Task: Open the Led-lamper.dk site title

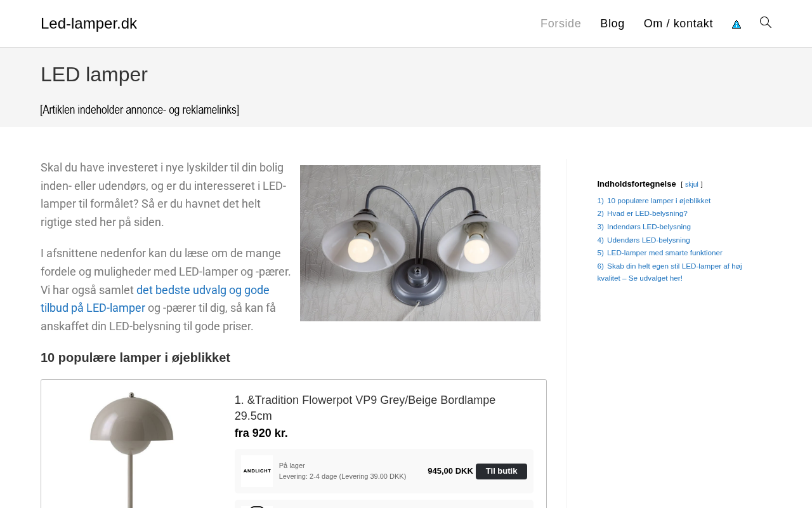Action: 89,23
